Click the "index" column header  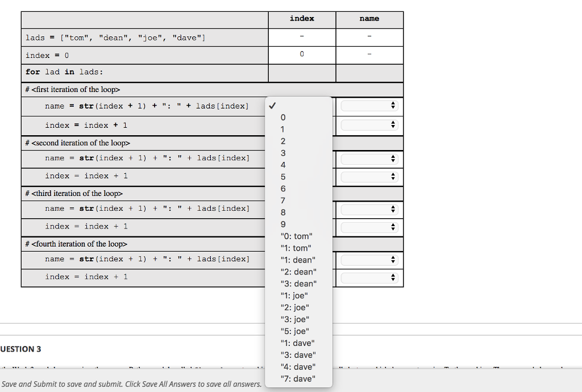(x=302, y=19)
